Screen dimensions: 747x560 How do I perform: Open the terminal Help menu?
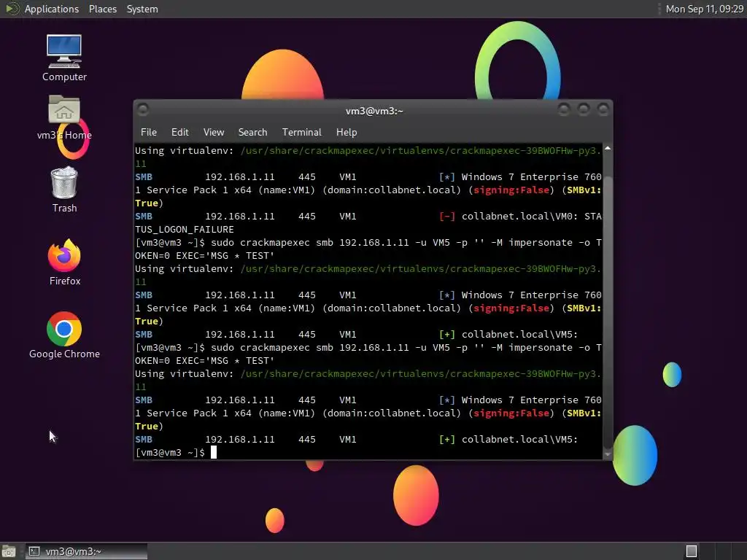(347, 133)
